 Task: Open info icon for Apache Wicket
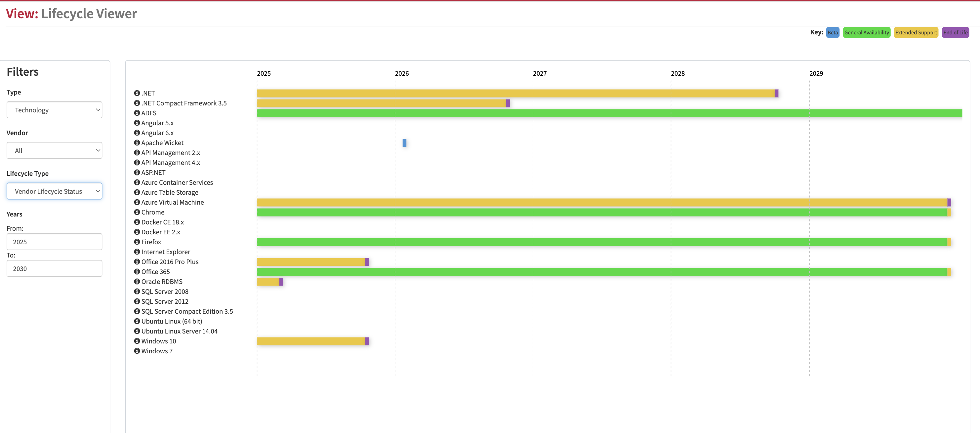[137, 142]
